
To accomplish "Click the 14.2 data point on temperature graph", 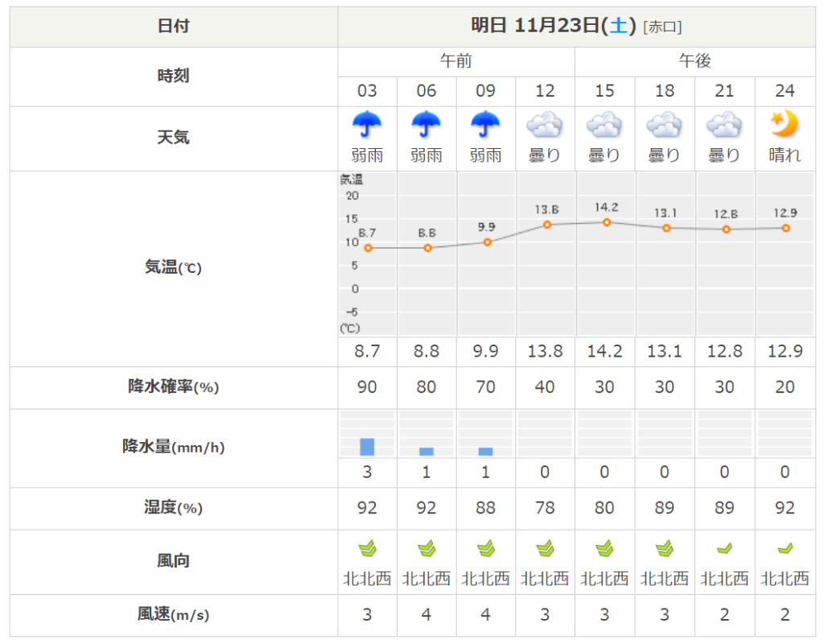I will pyautogui.click(x=606, y=222).
